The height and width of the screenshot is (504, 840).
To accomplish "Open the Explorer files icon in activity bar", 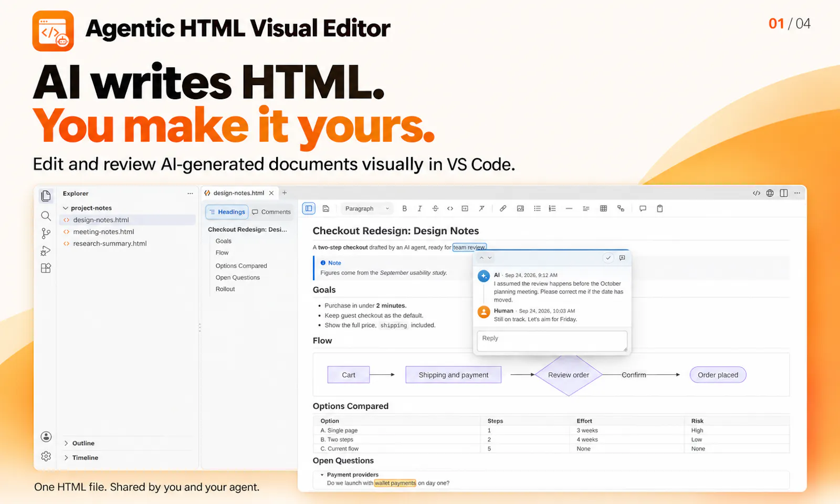I will [46, 196].
